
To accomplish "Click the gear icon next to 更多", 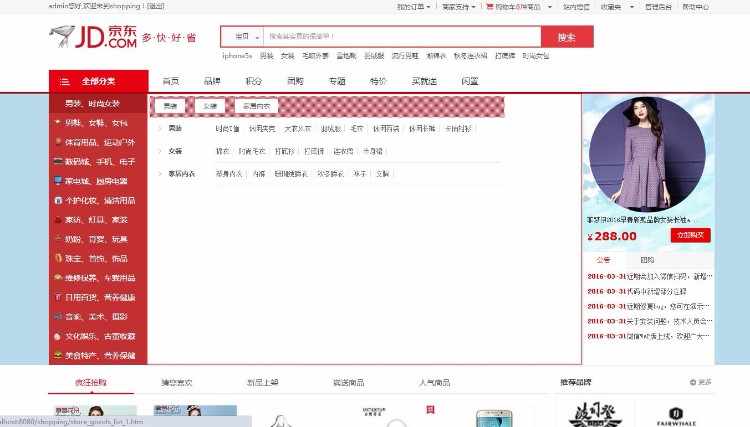I will click(693, 382).
